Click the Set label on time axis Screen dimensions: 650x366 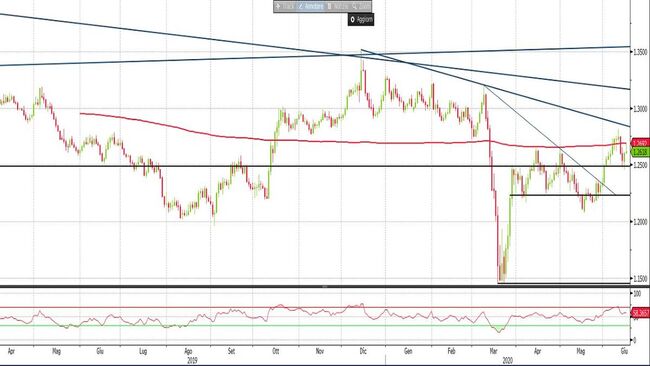pos(231,351)
